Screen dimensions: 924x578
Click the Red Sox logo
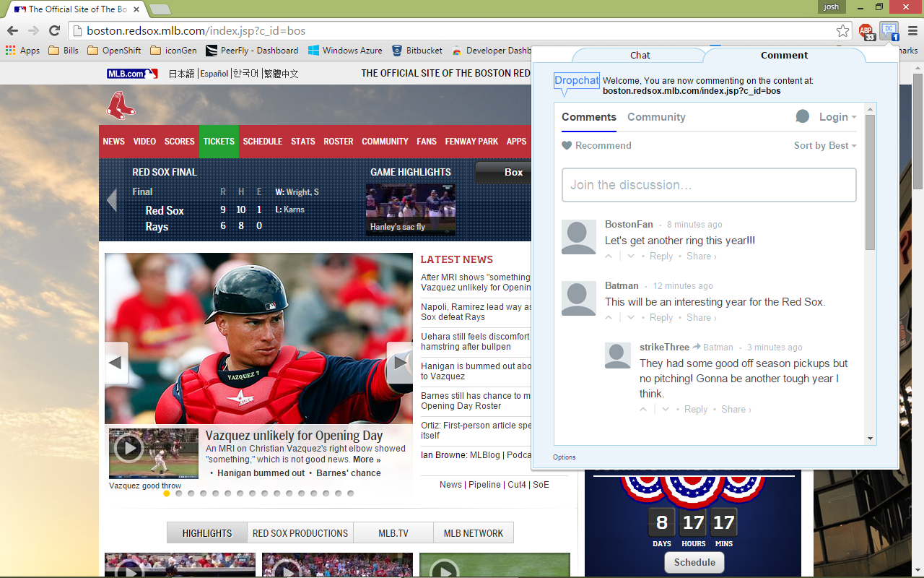click(121, 105)
